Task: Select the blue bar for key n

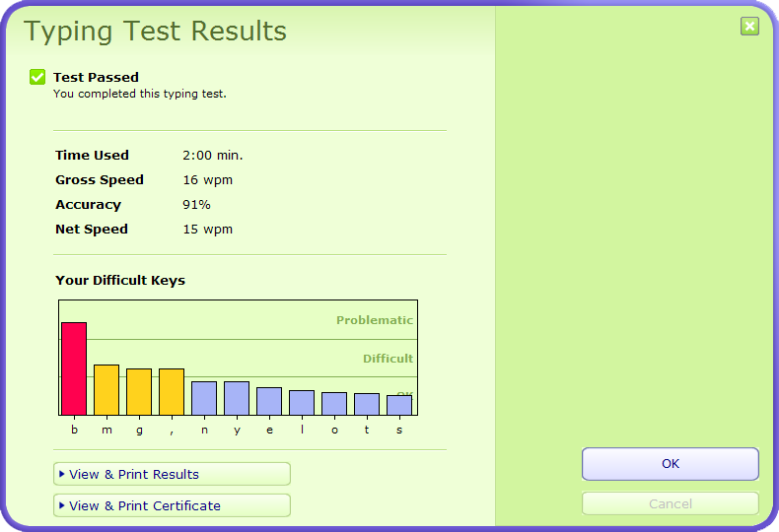Action: pyautogui.click(x=204, y=398)
